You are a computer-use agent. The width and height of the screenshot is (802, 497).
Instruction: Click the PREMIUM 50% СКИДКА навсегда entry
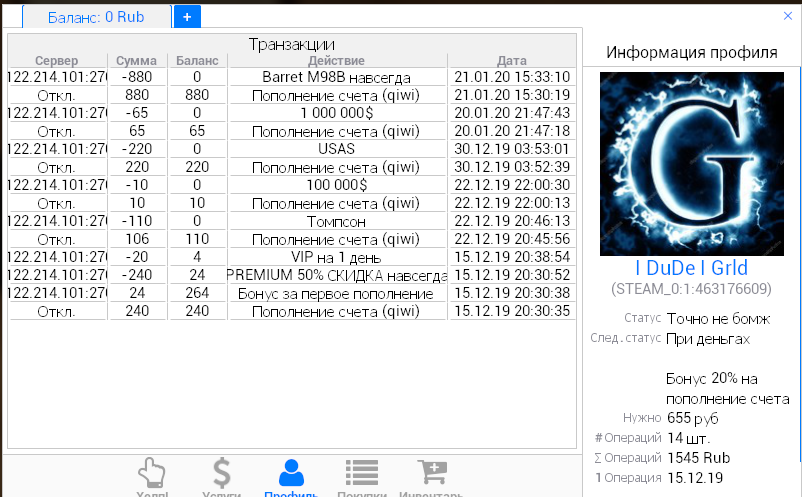[336, 275]
